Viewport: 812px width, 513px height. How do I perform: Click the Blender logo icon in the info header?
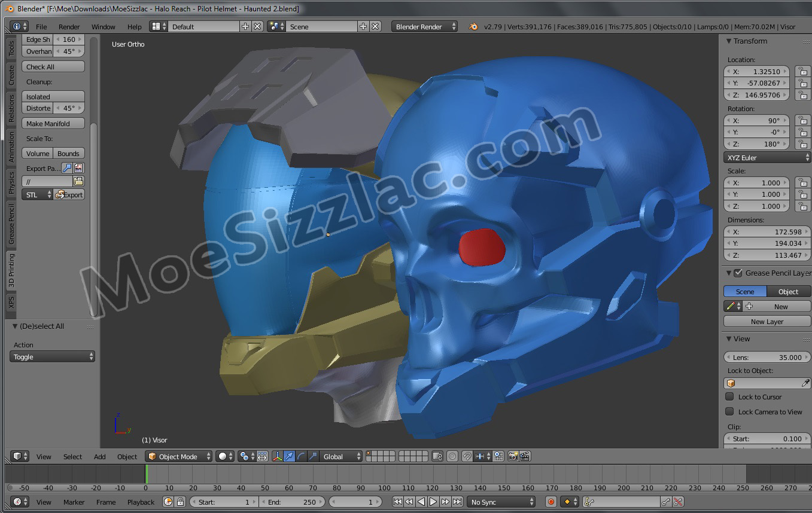[473, 26]
